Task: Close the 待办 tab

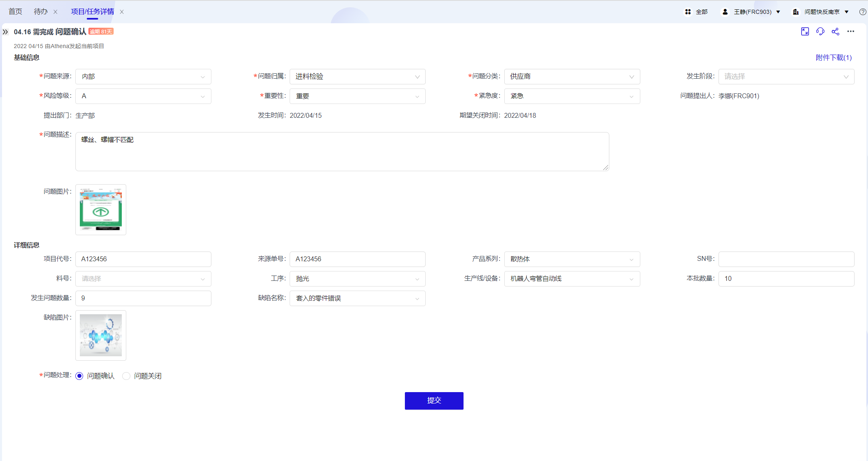Action: [x=55, y=12]
